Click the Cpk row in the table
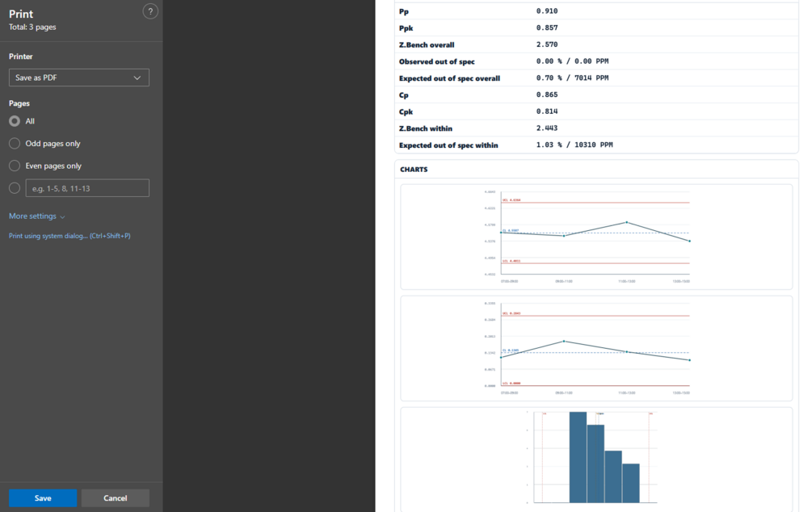The width and height of the screenshot is (812, 512). pyautogui.click(x=596, y=111)
